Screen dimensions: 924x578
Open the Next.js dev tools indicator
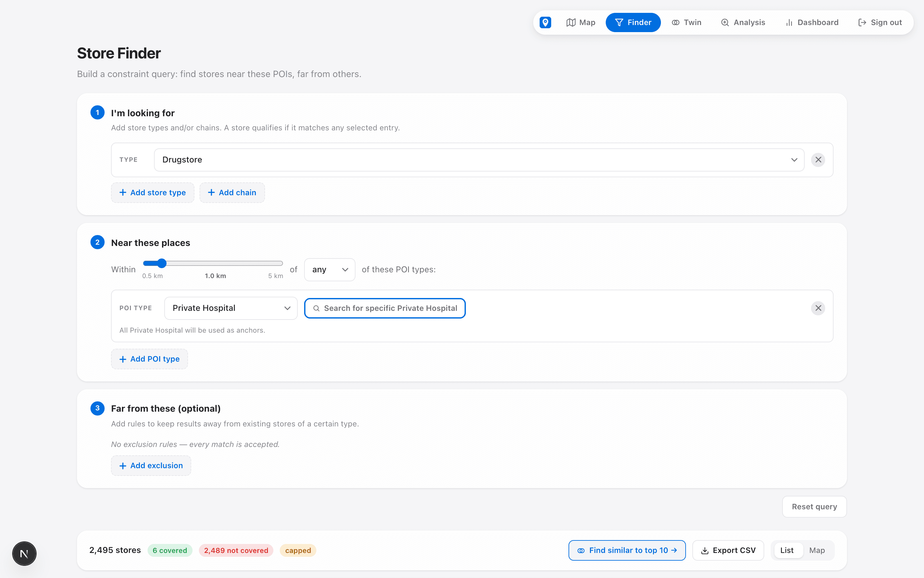tap(24, 554)
